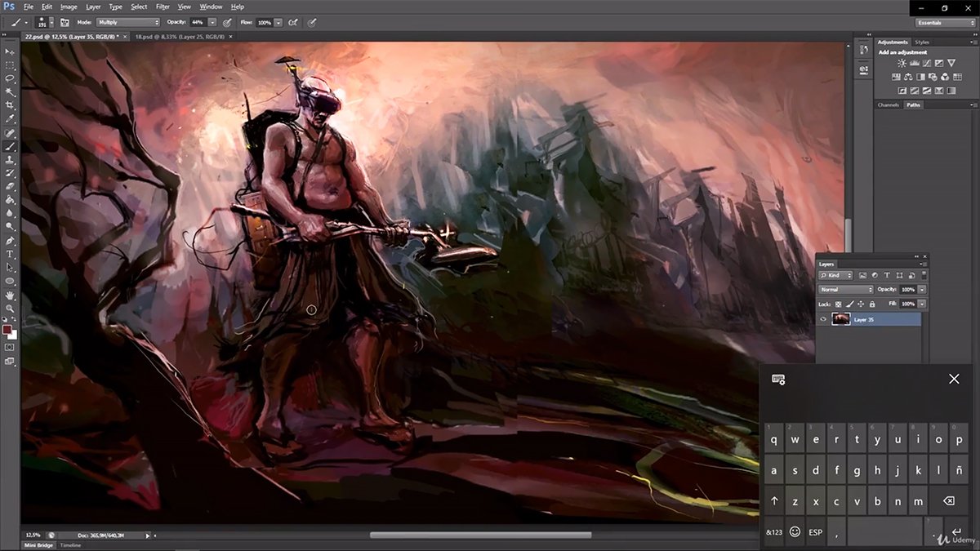This screenshot has height=551, width=980.
Task: Tap the ESP language key on keyboard
Action: [x=815, y=531]
